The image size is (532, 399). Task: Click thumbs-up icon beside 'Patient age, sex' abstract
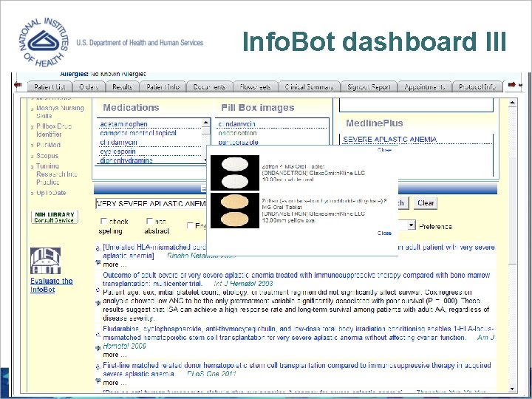click(x=98, y=290)
